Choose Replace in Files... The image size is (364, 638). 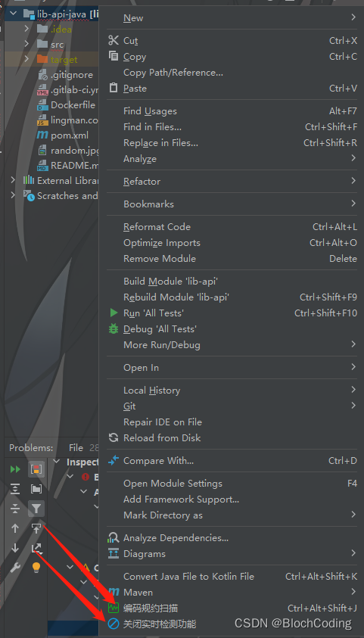[232, 142]
